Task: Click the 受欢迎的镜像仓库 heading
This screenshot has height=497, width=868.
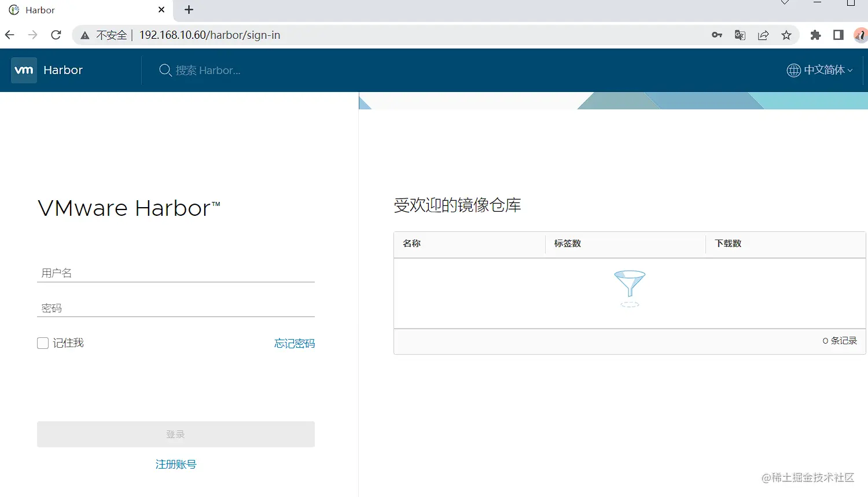Action: click(457, 205)
